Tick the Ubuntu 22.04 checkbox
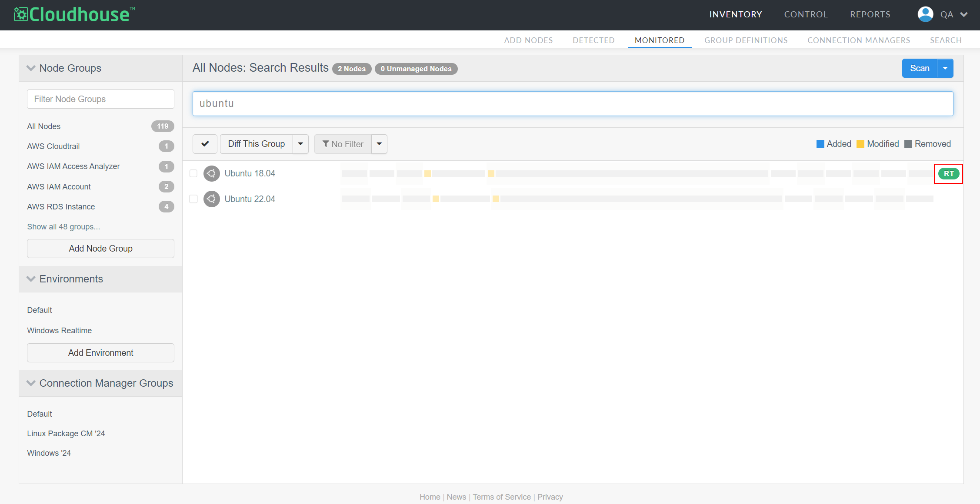 [193, 199]
